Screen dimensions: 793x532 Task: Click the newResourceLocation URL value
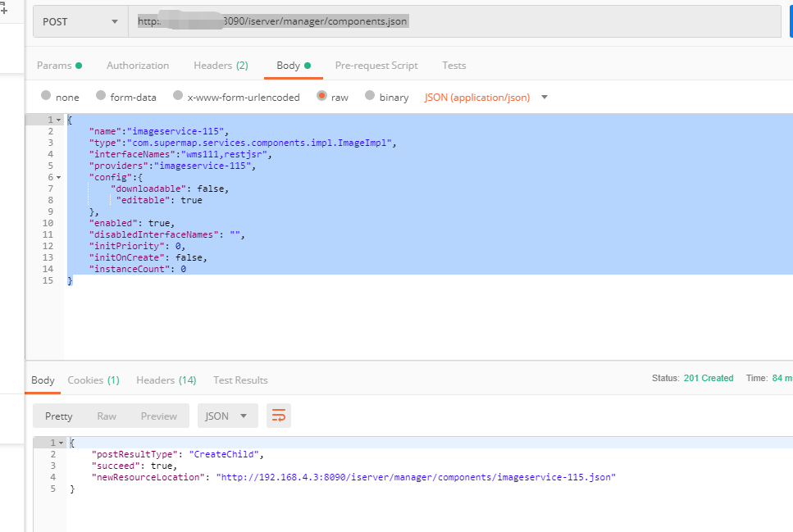point(416,477)
